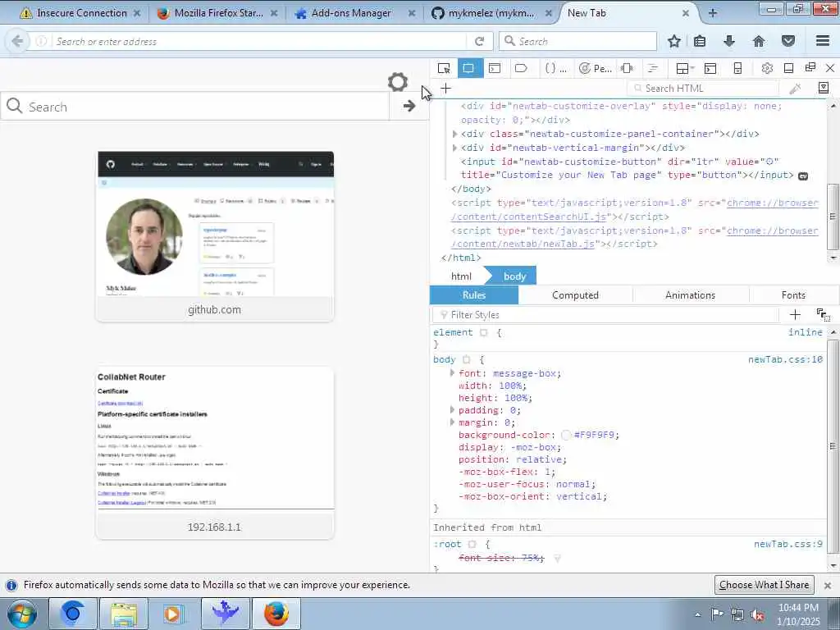Open the Network panel icon
Screen dimensions: 840x630
coord(652,68)
